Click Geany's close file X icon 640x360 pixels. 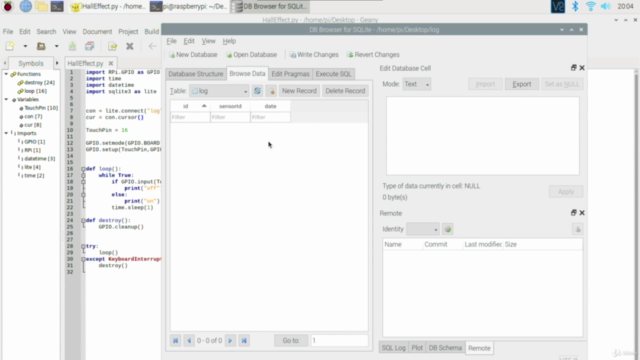(x=129, y=46)
